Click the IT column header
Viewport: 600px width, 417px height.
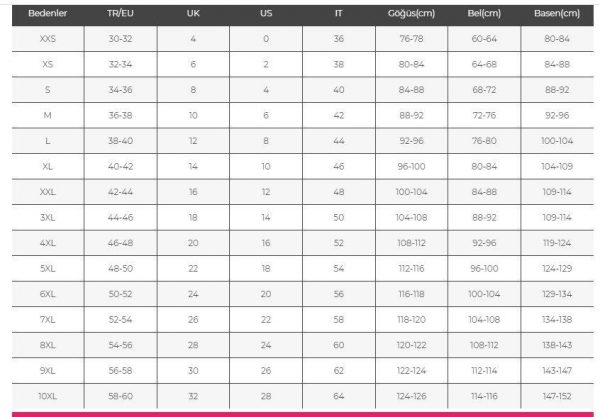(339, 13)
